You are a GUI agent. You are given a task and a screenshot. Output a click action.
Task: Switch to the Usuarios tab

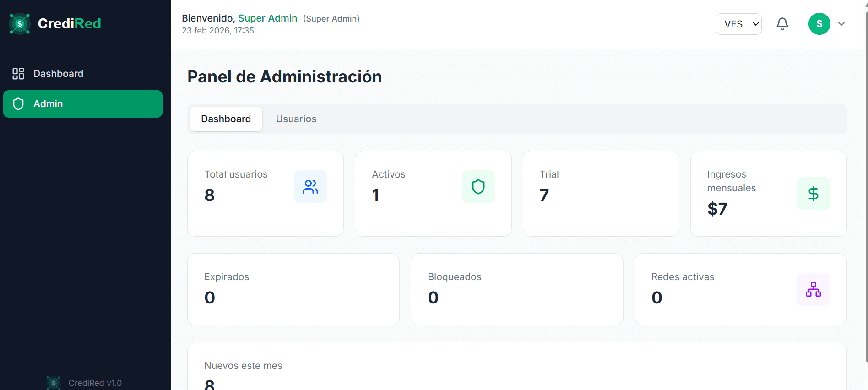[x=296, y=119]
